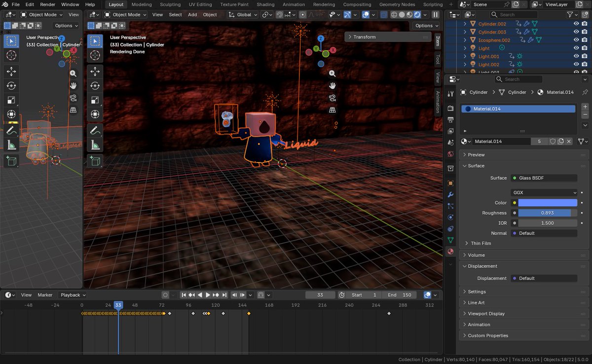Switch to the Shading workspace tab

(x=265, y=4)
